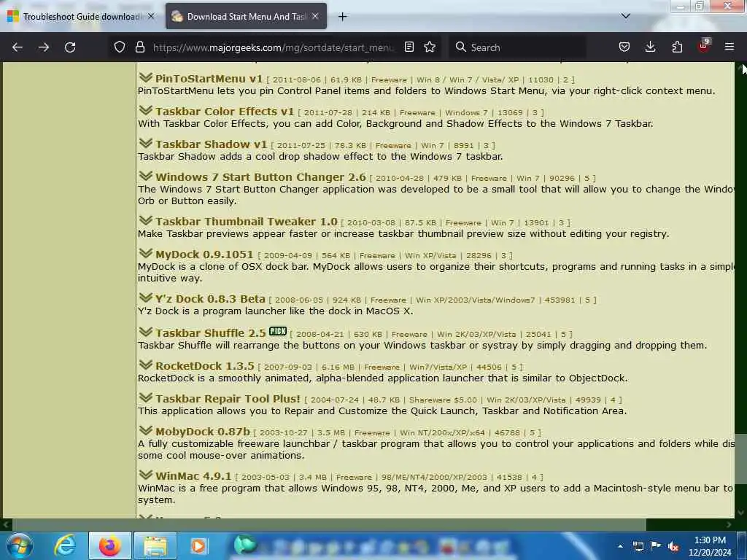Close the Troubleshoot Guide tab
Screen dimensions: 747x560
pos(151,16)
